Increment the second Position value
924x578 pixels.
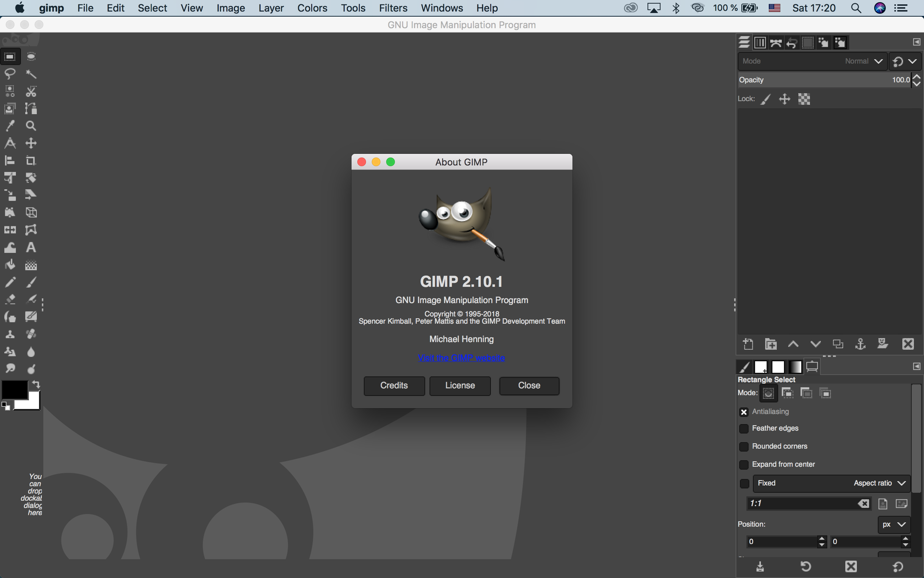point(905,539)
